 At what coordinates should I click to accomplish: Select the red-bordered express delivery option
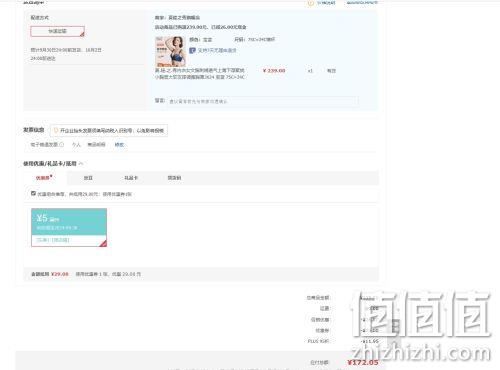pos(57,31)
